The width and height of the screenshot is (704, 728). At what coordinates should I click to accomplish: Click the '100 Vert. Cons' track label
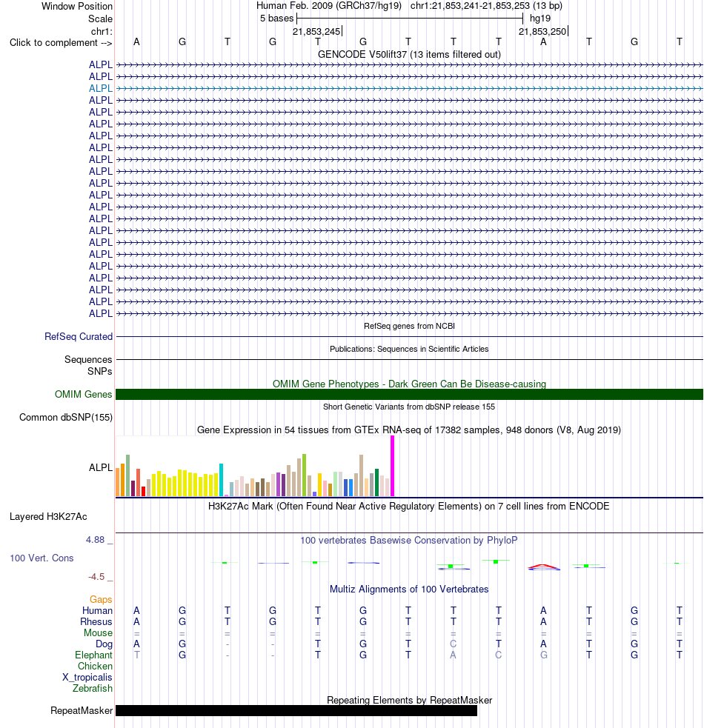coord(41,558)
